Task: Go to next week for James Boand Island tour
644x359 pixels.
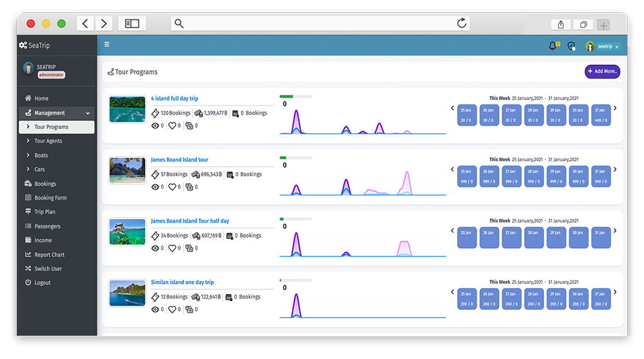Action: 615,170
